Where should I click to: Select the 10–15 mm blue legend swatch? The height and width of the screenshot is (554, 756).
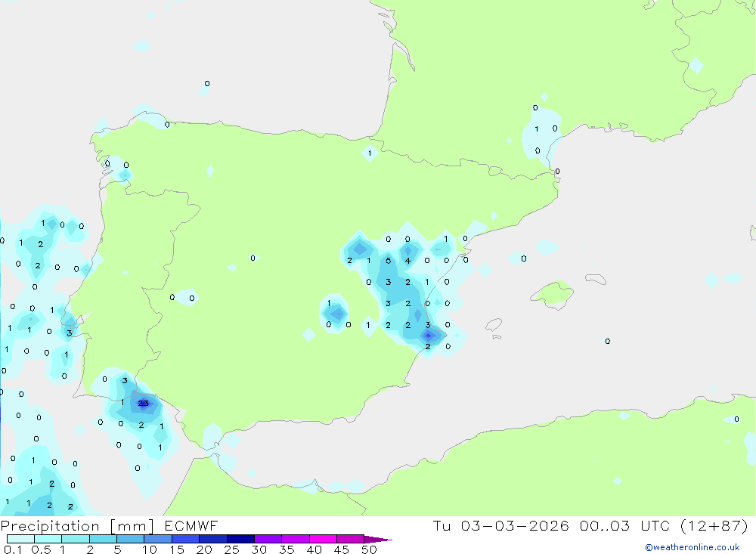click(x=158, y=539)
